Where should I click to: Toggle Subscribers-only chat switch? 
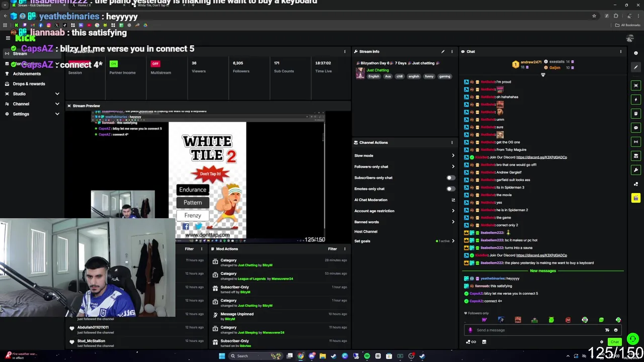[451, 177]
